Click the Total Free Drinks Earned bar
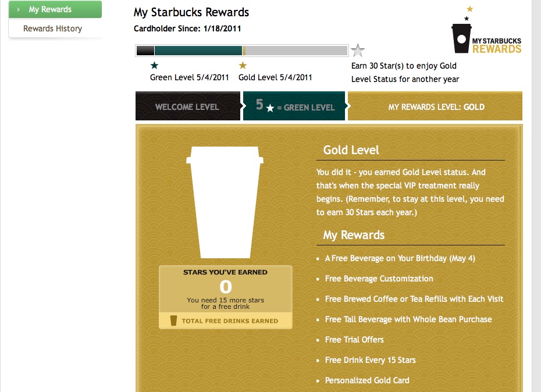 pos(225,320)
